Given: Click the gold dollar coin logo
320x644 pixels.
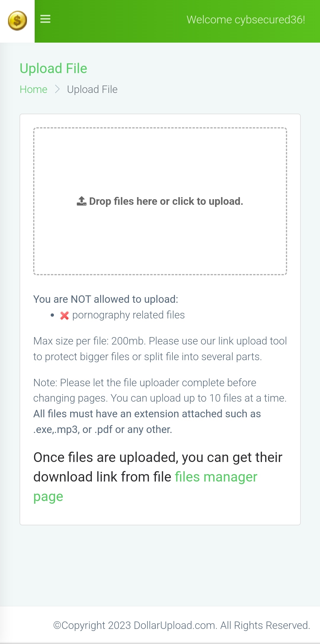Looking at the screenshot, I should coord(17,21).
